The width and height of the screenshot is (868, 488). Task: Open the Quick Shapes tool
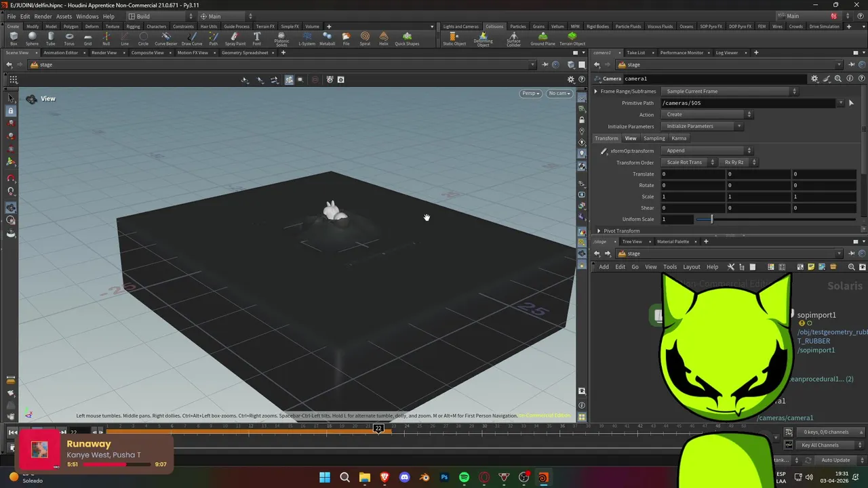(407, 39)
